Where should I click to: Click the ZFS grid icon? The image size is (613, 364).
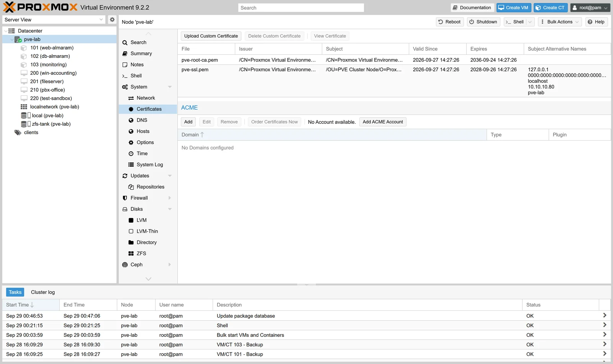131,254
